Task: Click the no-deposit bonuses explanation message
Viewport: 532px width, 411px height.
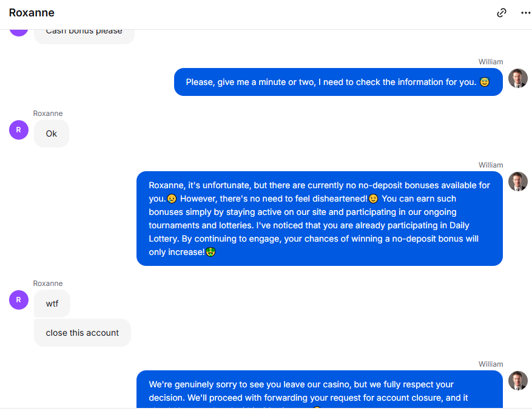Action: pyautogui.click(x=320, y=219)
